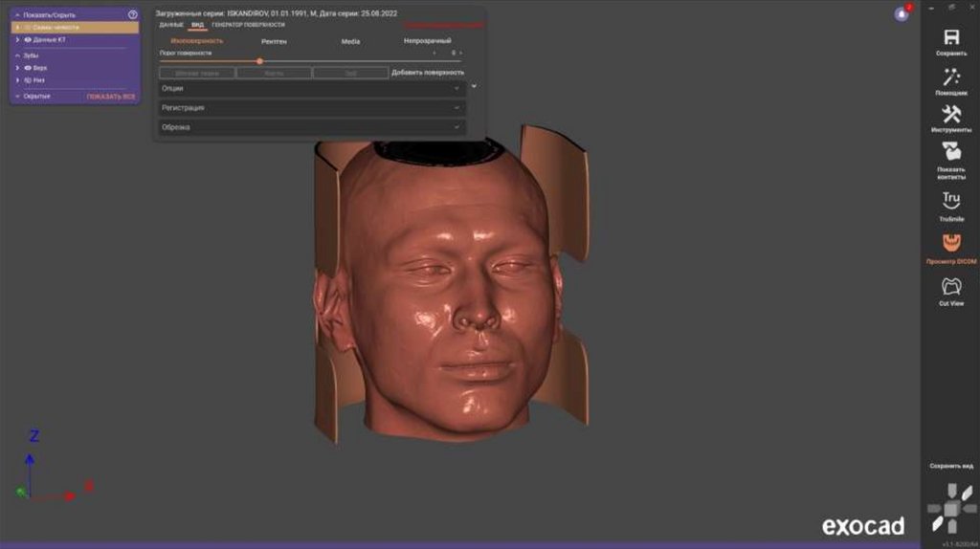Click the Показать все link
Image resolution: width=980 pixels, height=549 pixels.
(x=111, y=97)
